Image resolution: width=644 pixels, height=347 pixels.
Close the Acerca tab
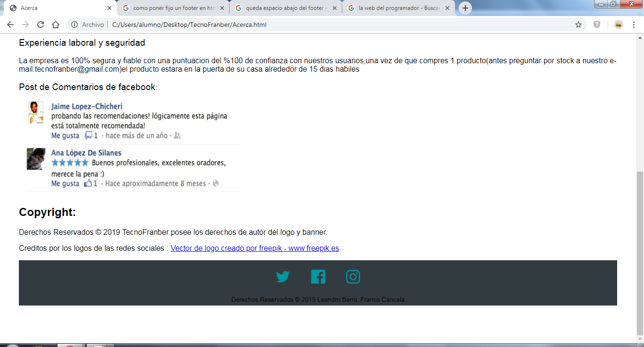pos(109,8)
